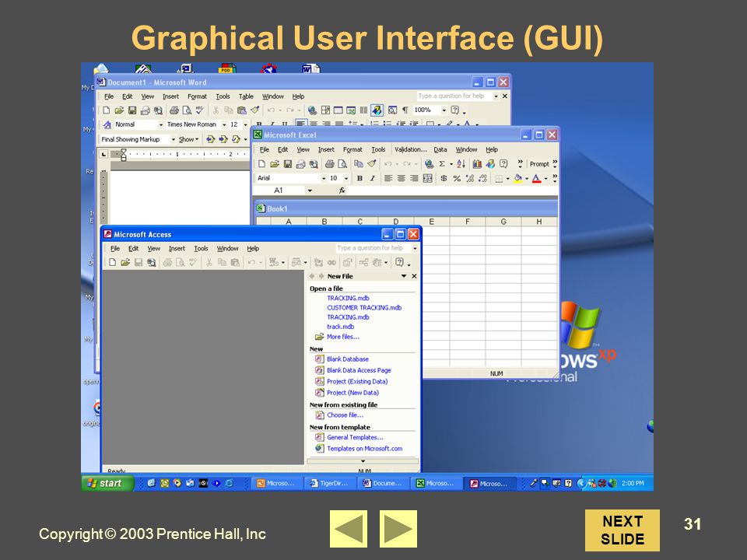Click the NEXT SLIDE button
Viewport: 747px width, 560px height.
(622, 530)
